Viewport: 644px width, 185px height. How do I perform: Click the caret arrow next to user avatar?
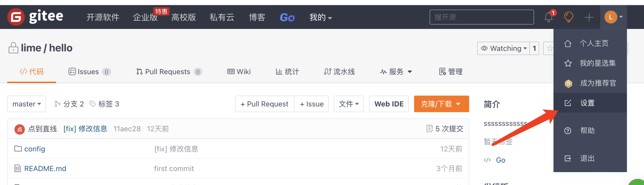point(621,17)
